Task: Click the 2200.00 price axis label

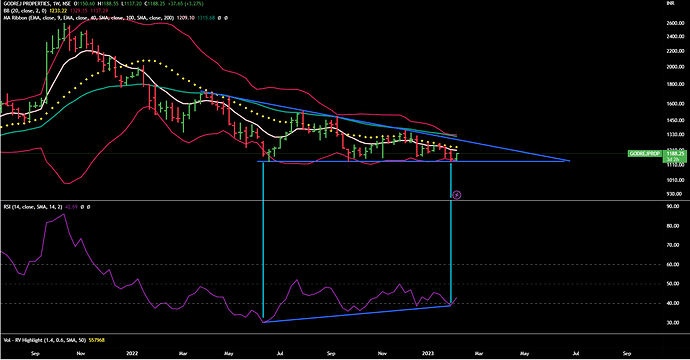Action: 675,51
